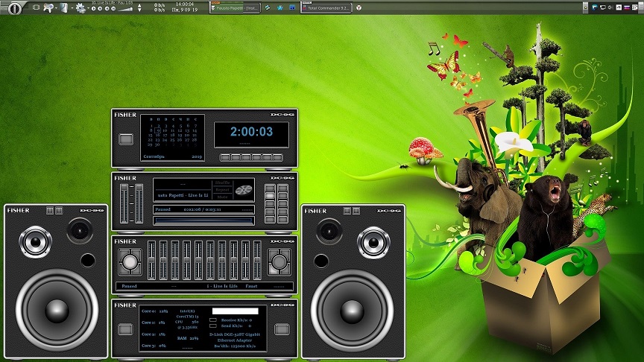Toggle the Repeat option in player
The height and width of the screenshot is (362, 644).
[222, 190]
